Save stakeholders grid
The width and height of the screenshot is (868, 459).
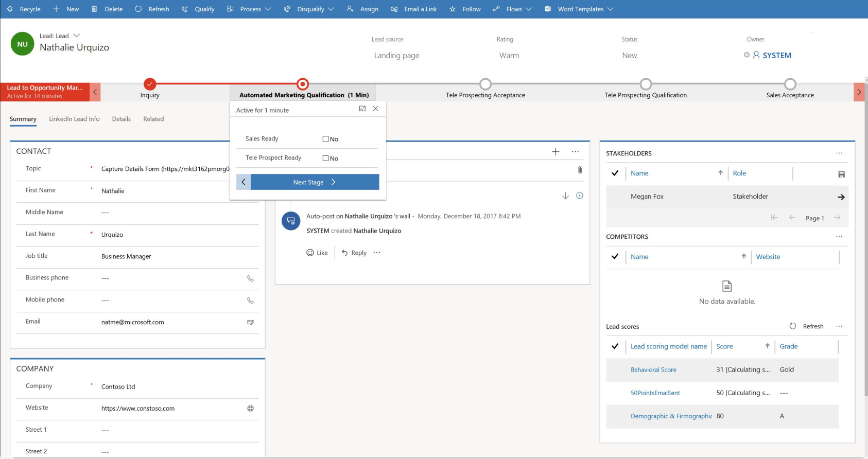tap(841, 174)
